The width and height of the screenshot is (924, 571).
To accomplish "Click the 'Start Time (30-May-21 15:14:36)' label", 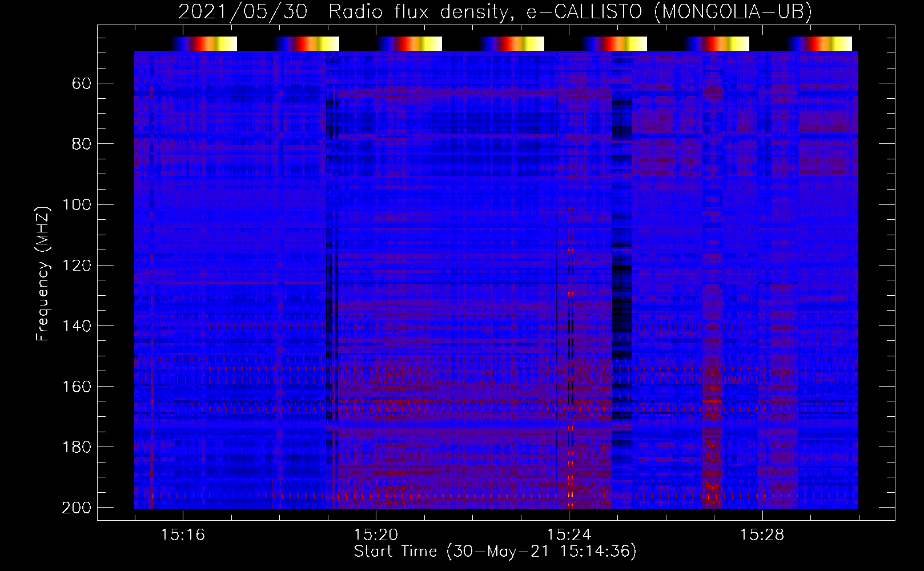I will (495, 552).
